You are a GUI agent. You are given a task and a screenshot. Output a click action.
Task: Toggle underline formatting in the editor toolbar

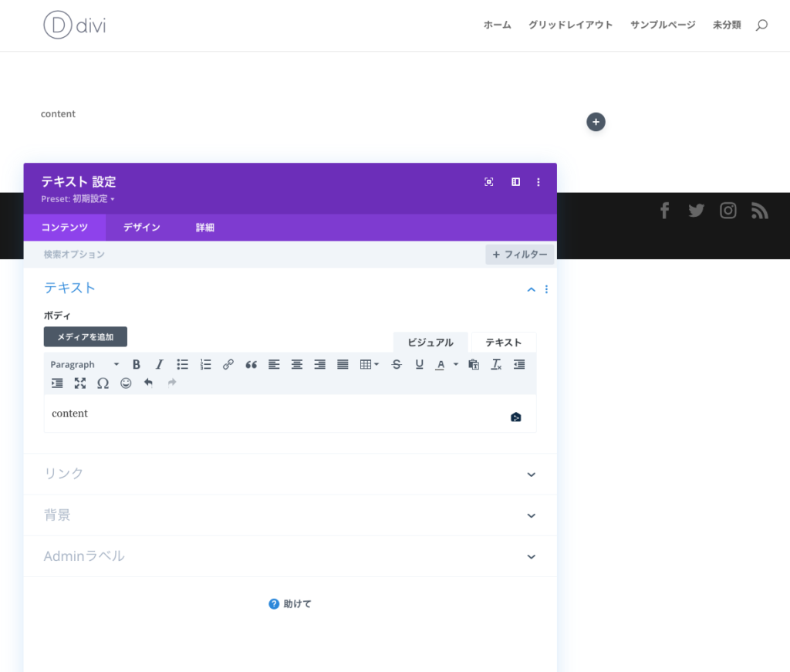[x=420, y=364]
